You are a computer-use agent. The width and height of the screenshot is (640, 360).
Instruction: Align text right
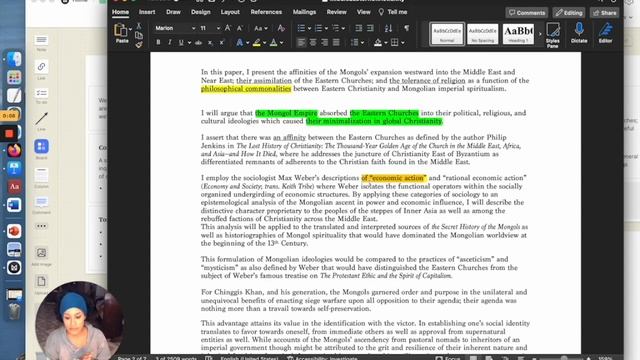pos(324,42)
